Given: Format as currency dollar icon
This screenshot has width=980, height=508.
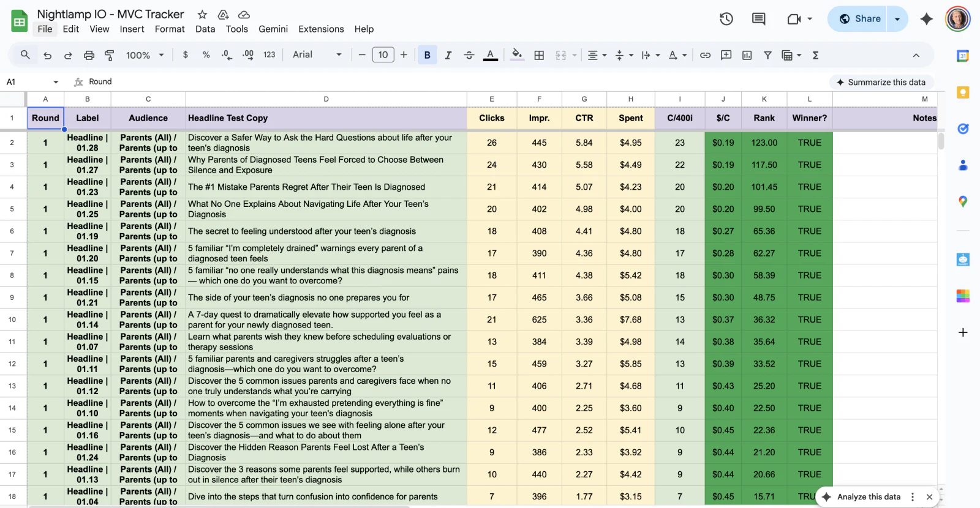Looking at the screenshot, I should pos(185,54).
